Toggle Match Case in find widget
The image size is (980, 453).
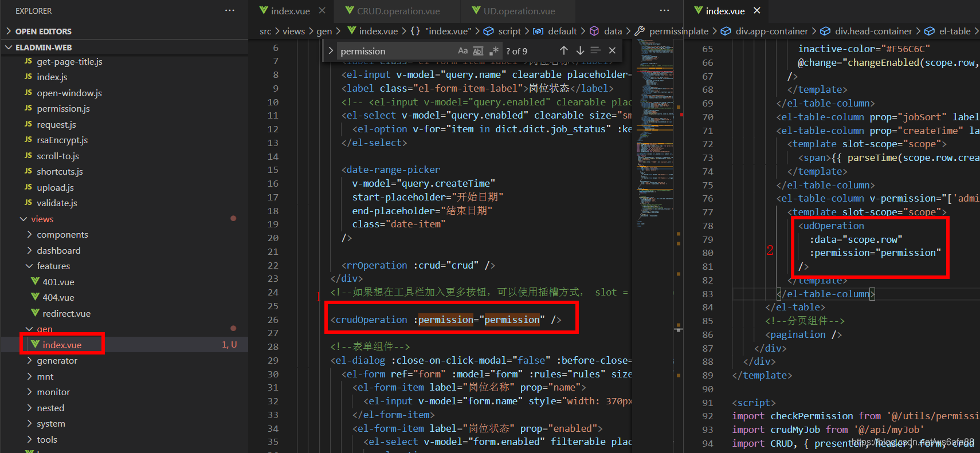click(462, 51)
